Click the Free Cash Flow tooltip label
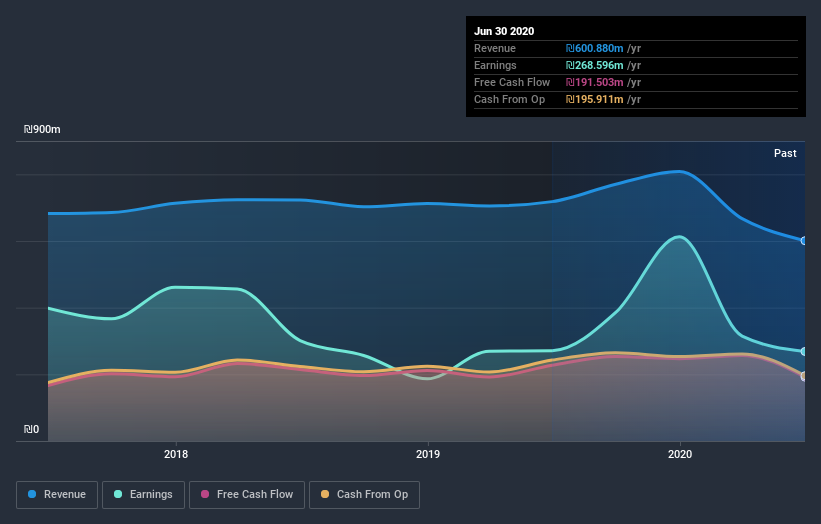The width and height of the screenshot is (821, 524). click(512, 83)
